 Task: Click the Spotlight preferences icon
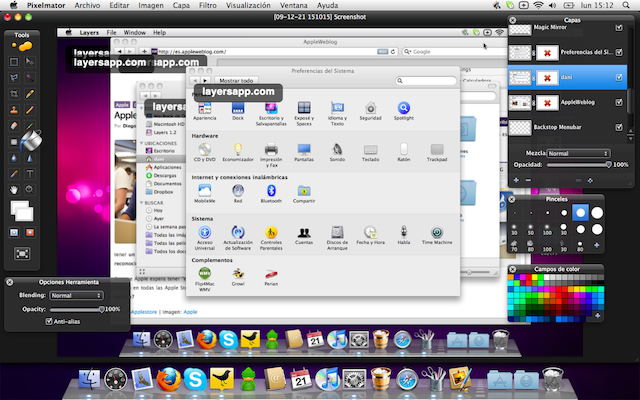pos(404,108)
